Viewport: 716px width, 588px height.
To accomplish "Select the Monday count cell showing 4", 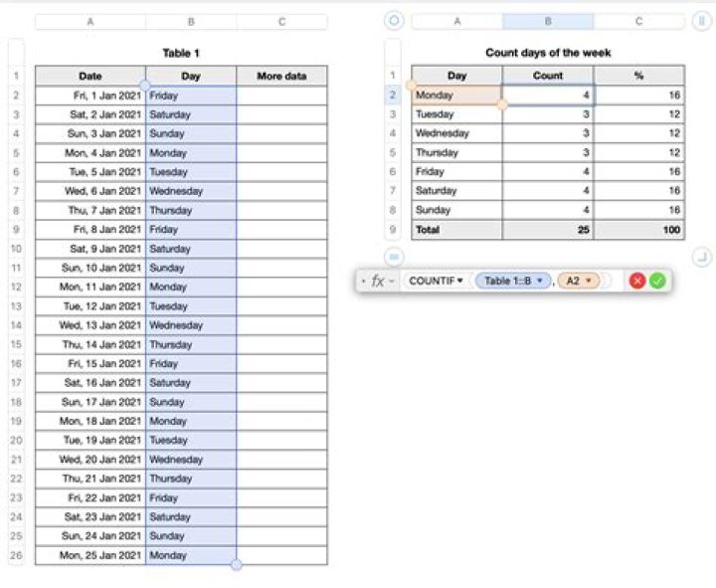I will (x=548, y=96).
